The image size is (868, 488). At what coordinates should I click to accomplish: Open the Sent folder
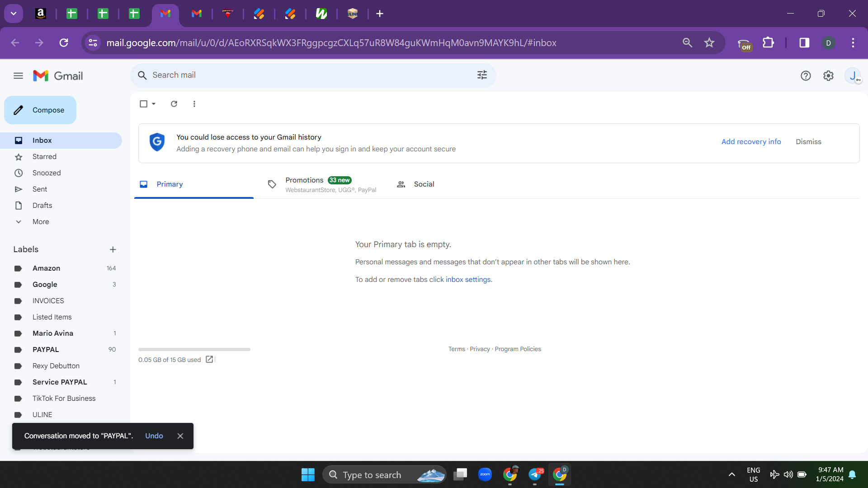40,189
